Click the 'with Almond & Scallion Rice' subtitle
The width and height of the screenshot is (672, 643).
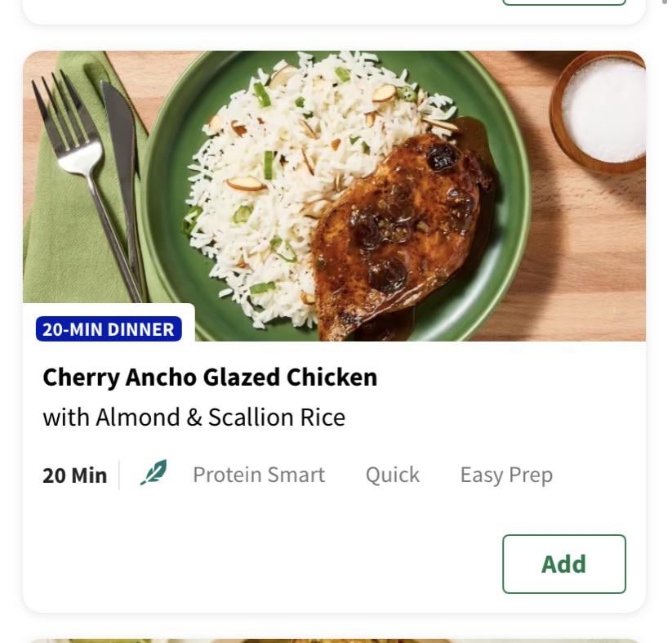(194, 418)
